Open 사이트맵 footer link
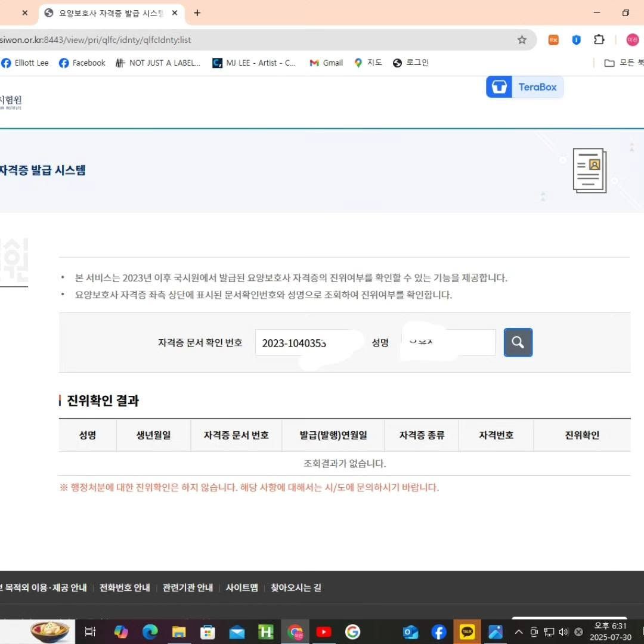The image size is (644, 644). pyautogui.click(x=241, y=588)
